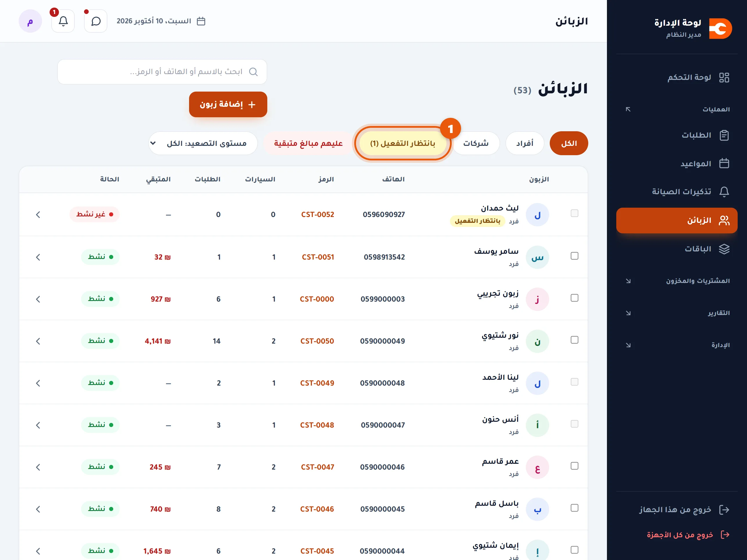
Task: Open تذكيرات الصيانة maintenance reminders
Action: pyautogui.click(x=677, y=192)
